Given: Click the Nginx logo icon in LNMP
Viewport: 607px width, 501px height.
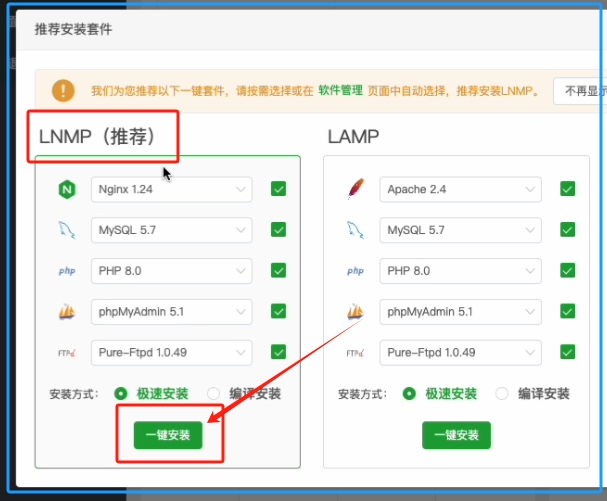Looking at the screenshot, I should click(67, 190).
